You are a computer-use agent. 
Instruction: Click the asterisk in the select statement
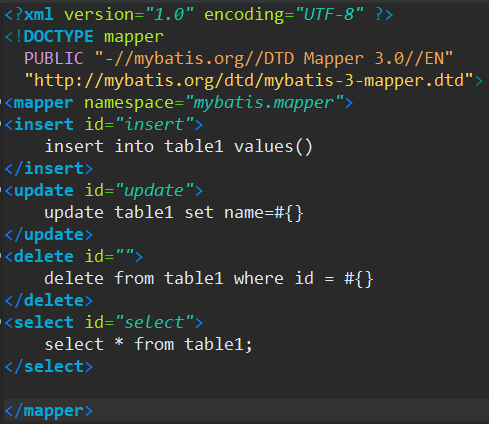pos(119,343)
